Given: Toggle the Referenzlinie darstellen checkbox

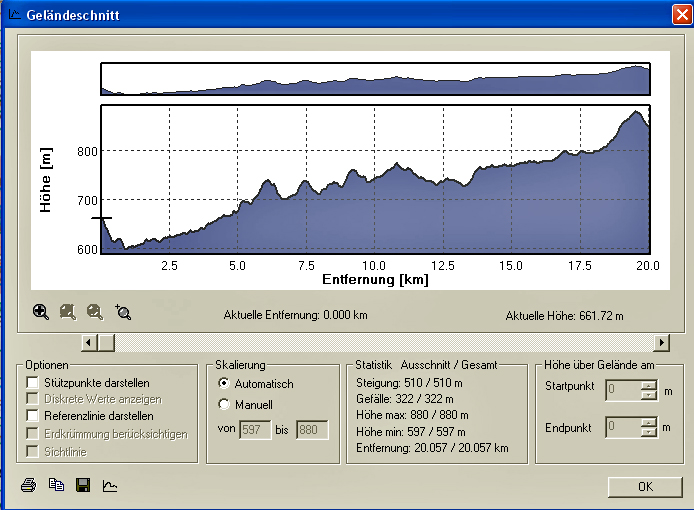Looking at the screenshot, I should pos(33,415).
